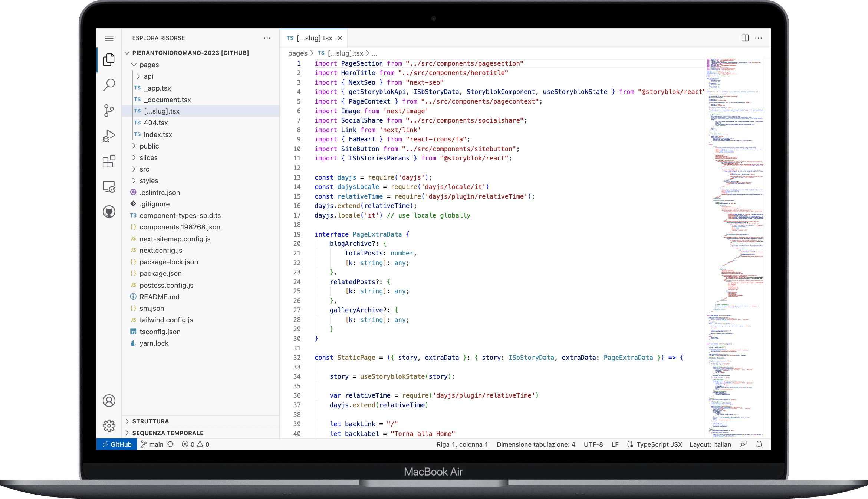Expand the SEQUENZA TEMPORALE section
Image resolution: width=868 pixels, height=499 pixels.
click(x=168, y=433)
